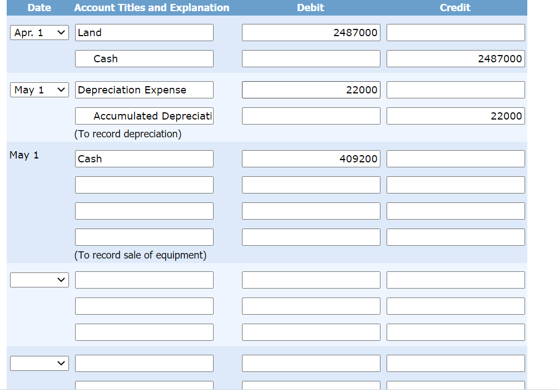Open the last empty date dropdown

pos(39,363)
